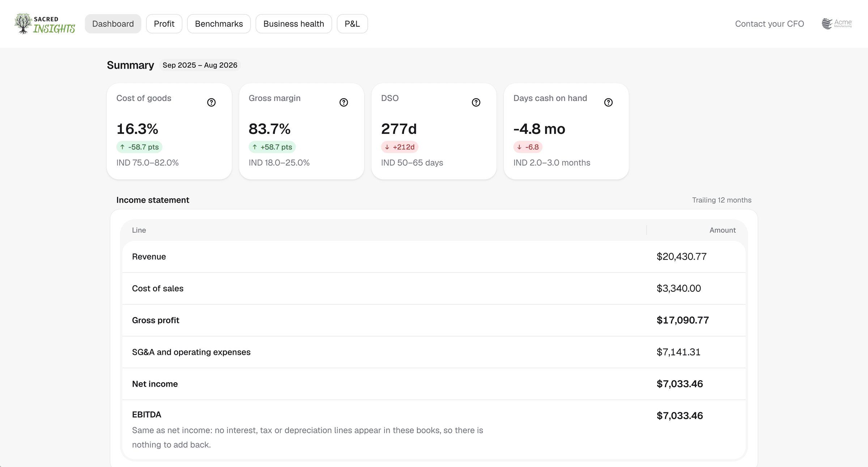Click the IND 18.0–25.0% benchmark text
868x467 pixels.
point(279,163)
